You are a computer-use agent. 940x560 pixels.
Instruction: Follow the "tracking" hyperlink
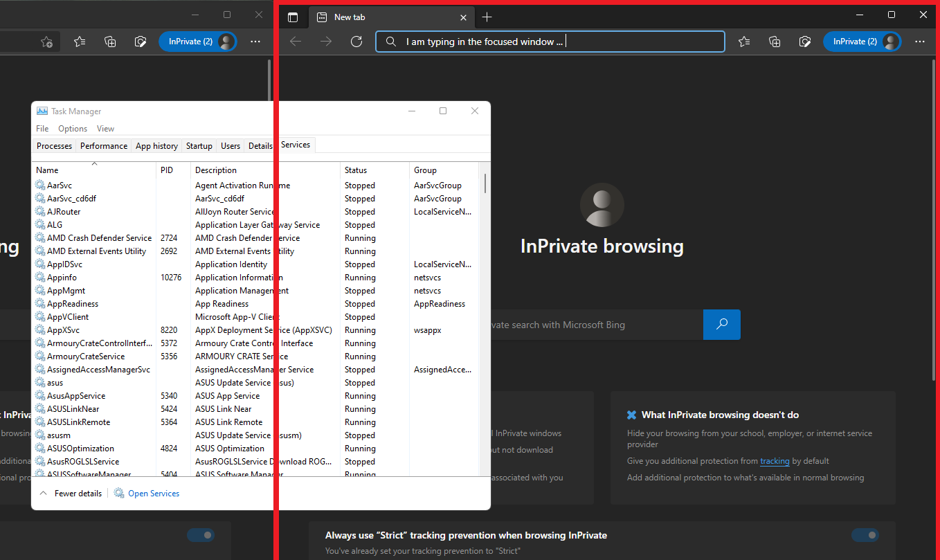click(775, 461)
